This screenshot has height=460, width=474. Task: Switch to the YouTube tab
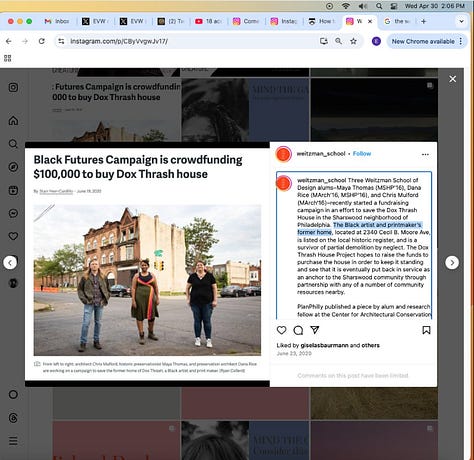pyautogui.click(x=208, y=21)
